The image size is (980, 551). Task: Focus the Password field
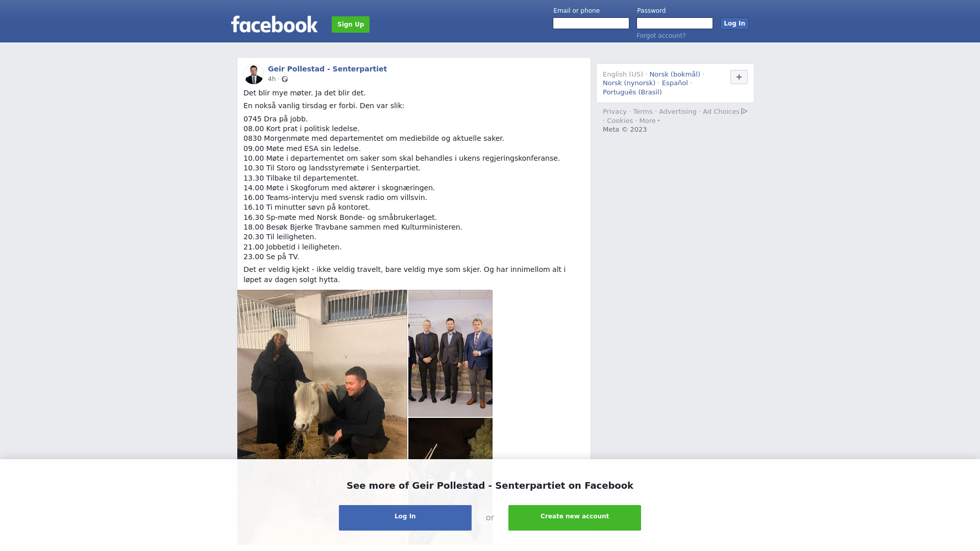[x=675, y=23]
